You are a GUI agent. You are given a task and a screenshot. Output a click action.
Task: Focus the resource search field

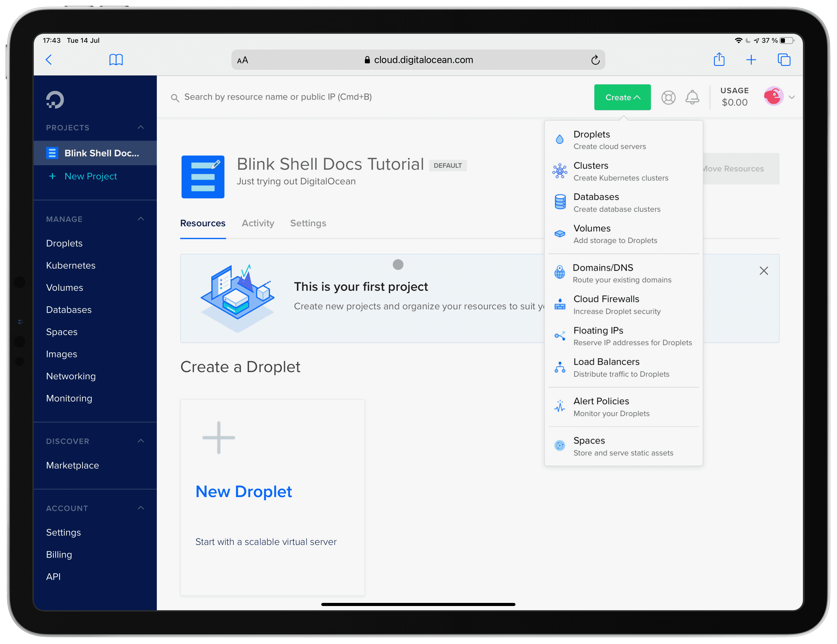(x=278, y=97)
